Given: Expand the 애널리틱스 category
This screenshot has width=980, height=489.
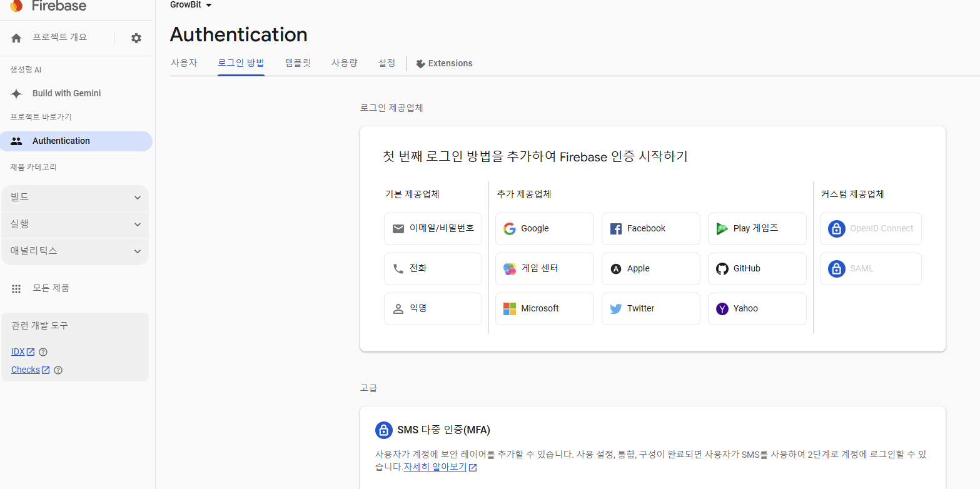Looking at the screenshot, I should click(x=75, y=252).
